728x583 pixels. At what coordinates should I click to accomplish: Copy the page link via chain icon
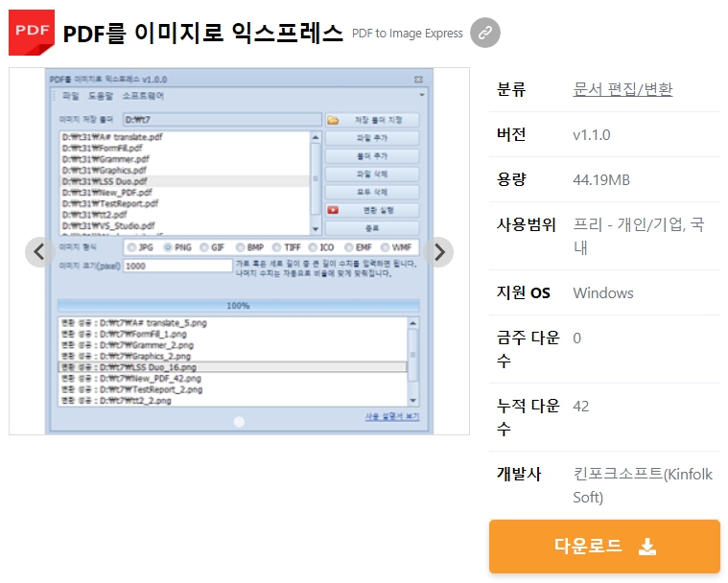click(x=485, y=33)
